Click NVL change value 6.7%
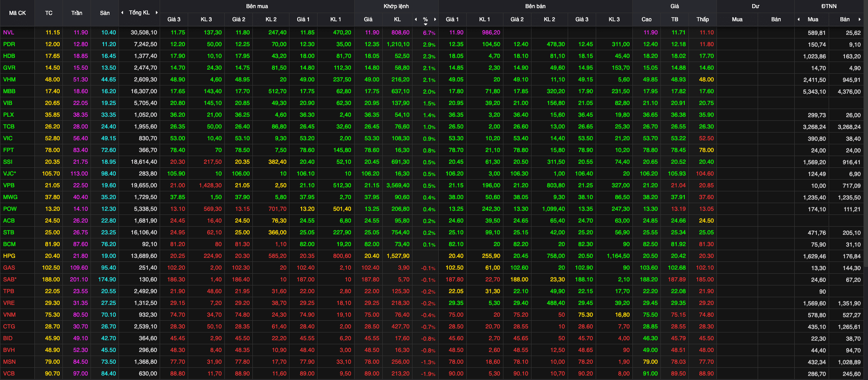 429,33
